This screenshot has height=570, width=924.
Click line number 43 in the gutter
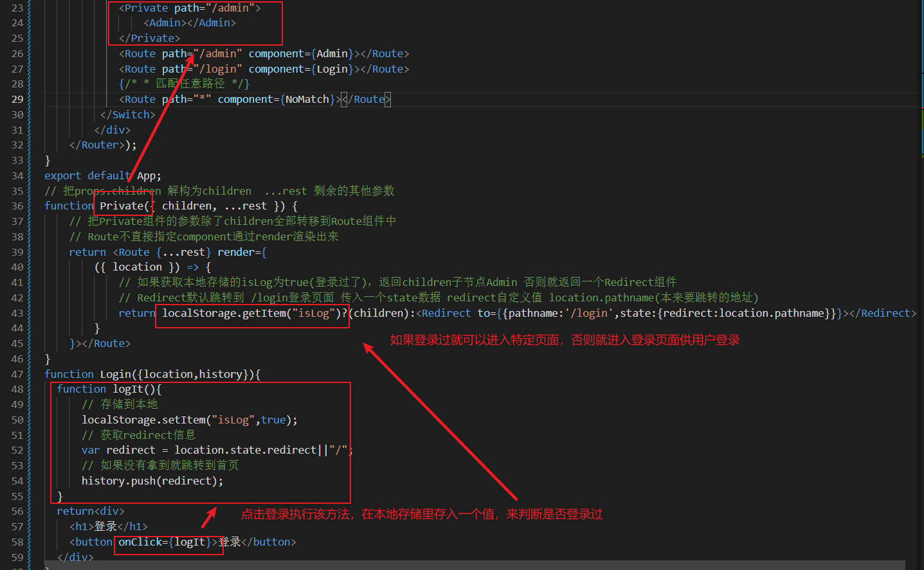(x=17, y=313)
